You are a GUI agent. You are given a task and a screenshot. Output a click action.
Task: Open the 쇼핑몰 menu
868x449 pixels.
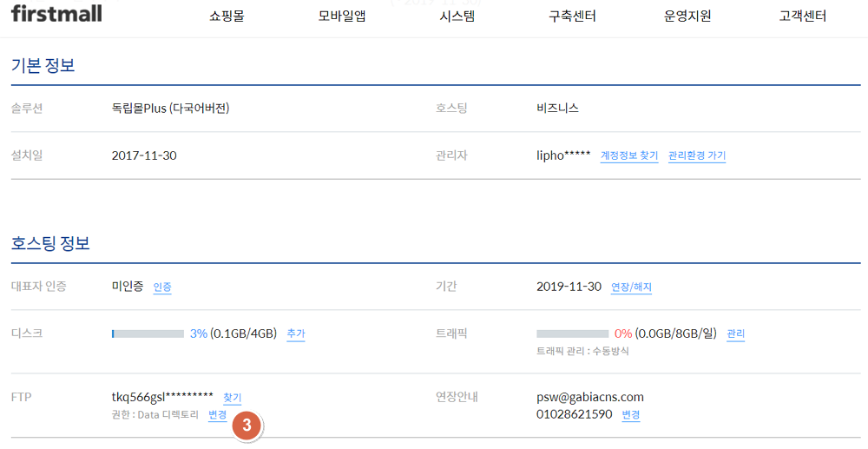click(x=227, y=16)
